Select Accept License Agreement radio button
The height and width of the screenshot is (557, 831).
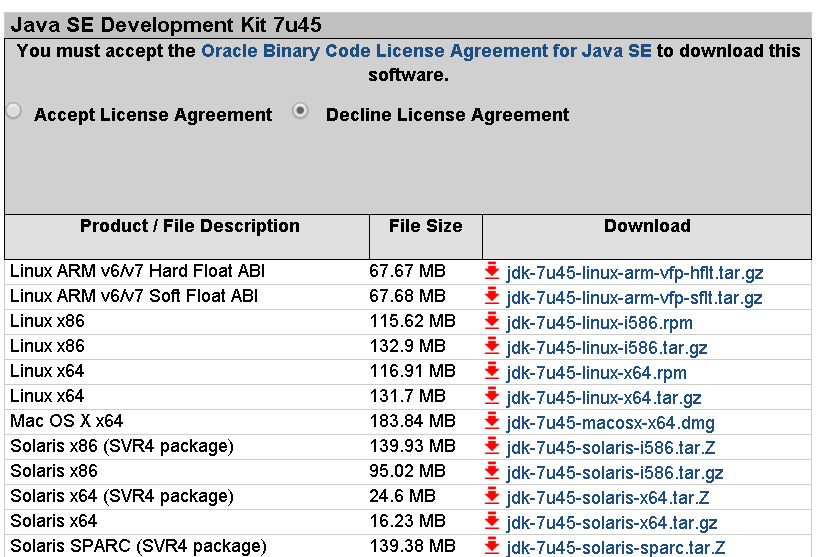[x=14, y=111]
